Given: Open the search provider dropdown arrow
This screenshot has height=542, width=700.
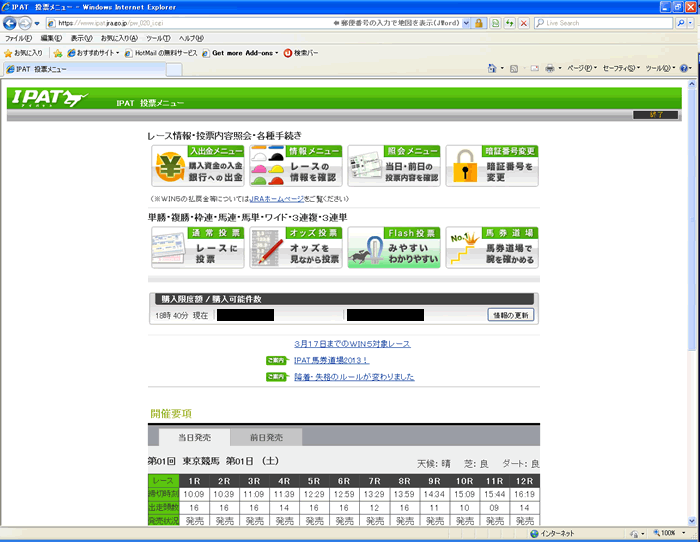Looking at the screenshot, I should [690, 23].
